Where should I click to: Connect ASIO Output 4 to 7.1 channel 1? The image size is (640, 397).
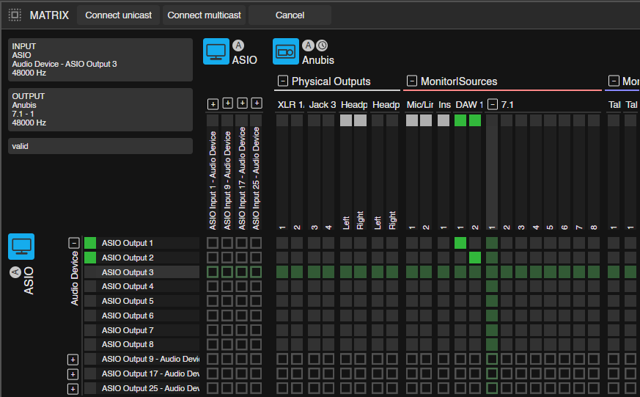click(x=492, y=286)
